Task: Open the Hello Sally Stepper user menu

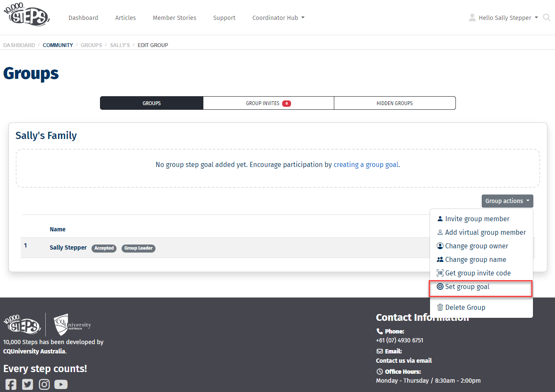Action: 504,18
